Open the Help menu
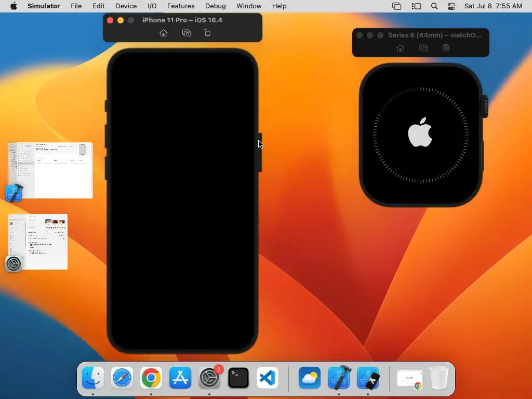Image resolution: width=532 pixels, height=399 pixels. click(279, 6)
